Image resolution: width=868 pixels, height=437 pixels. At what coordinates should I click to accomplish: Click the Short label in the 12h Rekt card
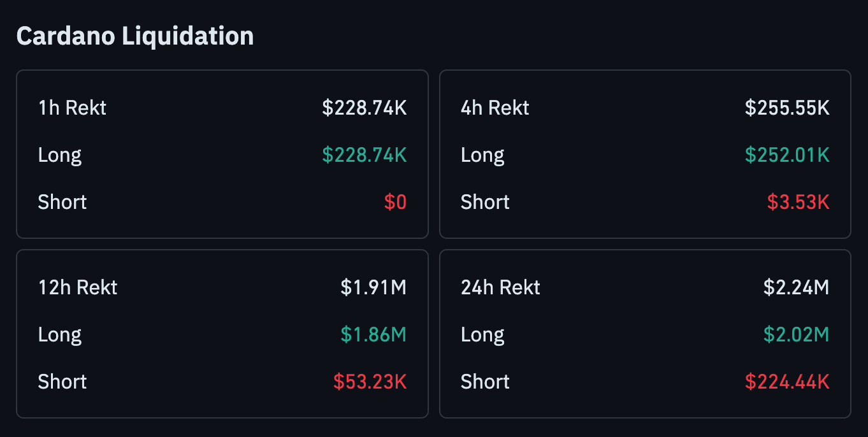coord(62,382)
